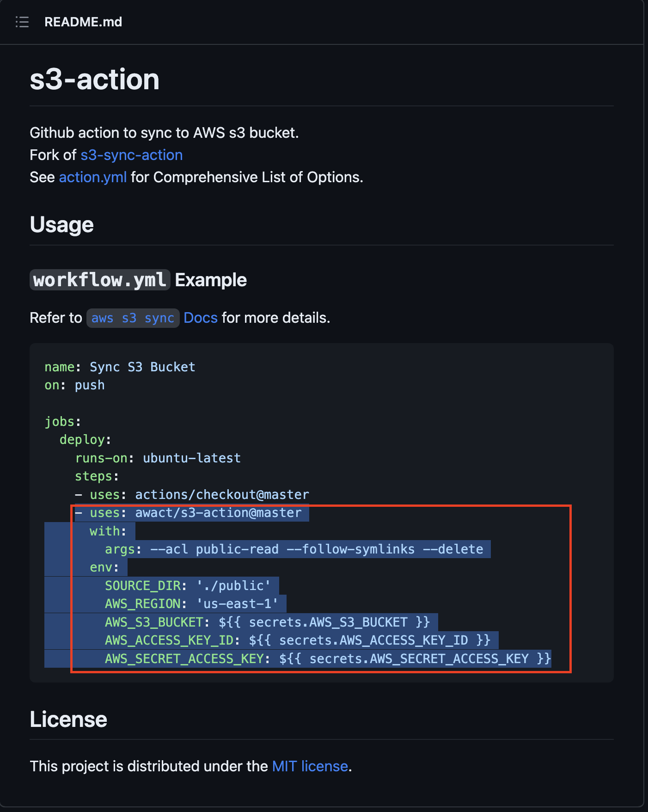Viewport: 648px width, 812px height.
Task: Click the 'jobs:' code line
Action: [63, 422]
